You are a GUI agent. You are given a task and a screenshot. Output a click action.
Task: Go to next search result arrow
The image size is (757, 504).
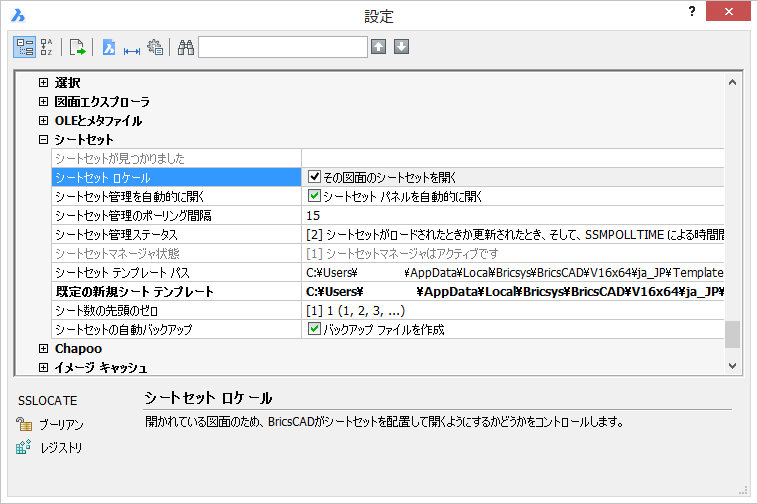[402, 47]
